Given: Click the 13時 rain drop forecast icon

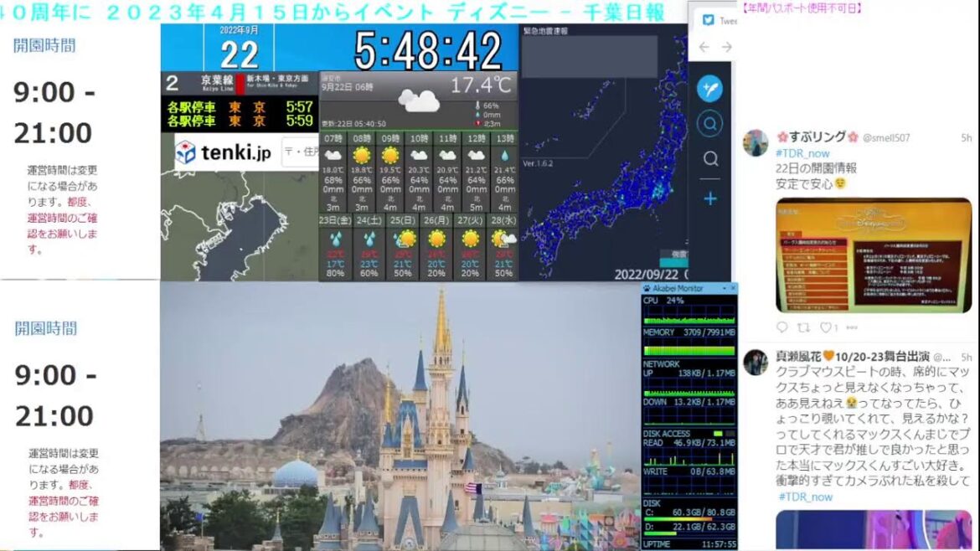Looking at the screenshot, I should click(505, 156).
